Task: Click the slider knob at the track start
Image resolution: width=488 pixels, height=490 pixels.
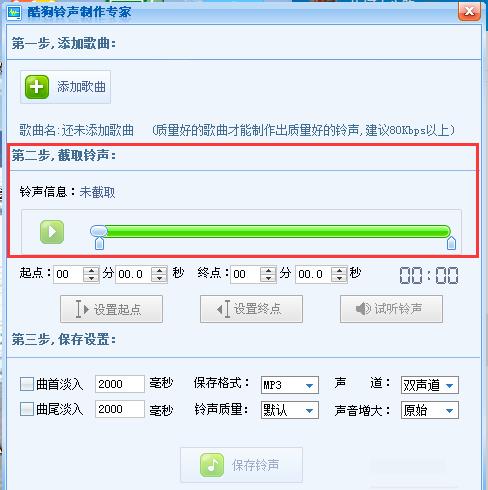Action: pyautogui.click(x=99, y=231)
